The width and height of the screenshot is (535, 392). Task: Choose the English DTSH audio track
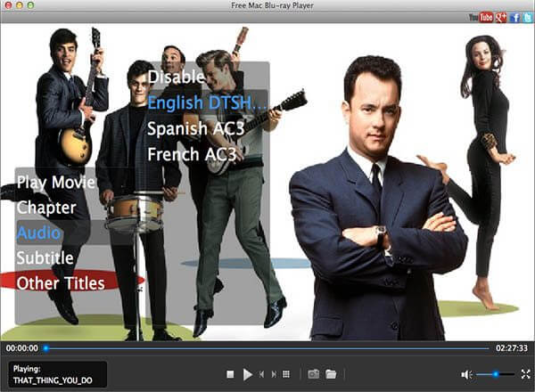208,102
